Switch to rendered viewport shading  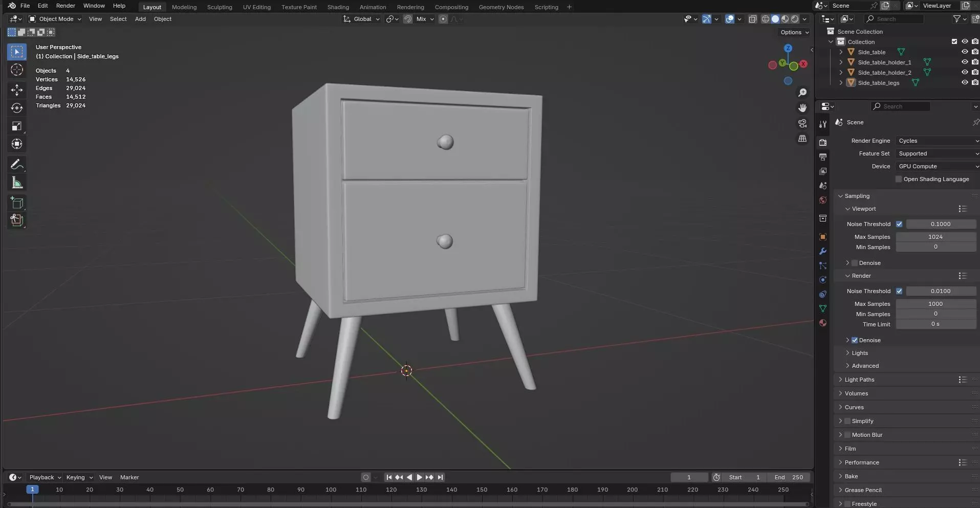point(795,19)
